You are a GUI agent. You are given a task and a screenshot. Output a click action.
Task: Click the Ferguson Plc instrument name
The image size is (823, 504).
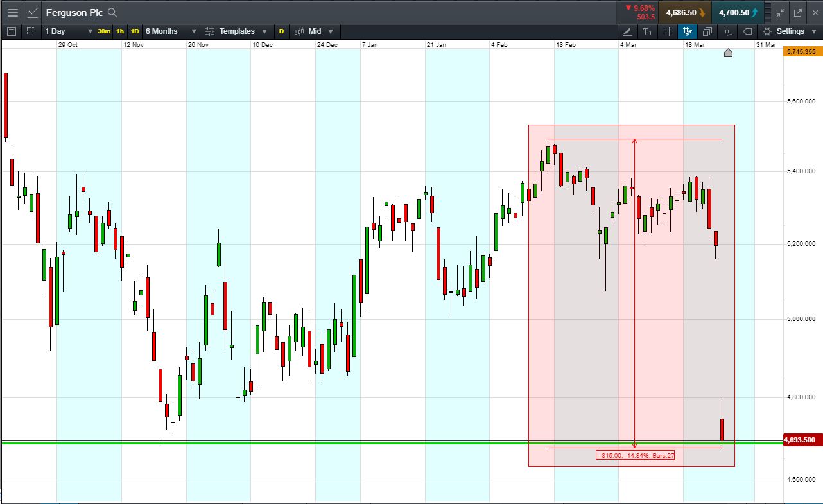click(x=74, y=12)
